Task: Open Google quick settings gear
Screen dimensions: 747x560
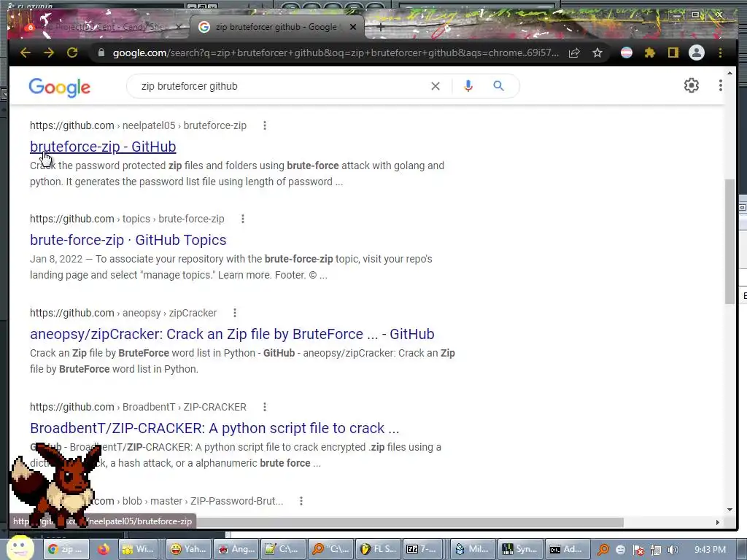Action: pos(692,86)
